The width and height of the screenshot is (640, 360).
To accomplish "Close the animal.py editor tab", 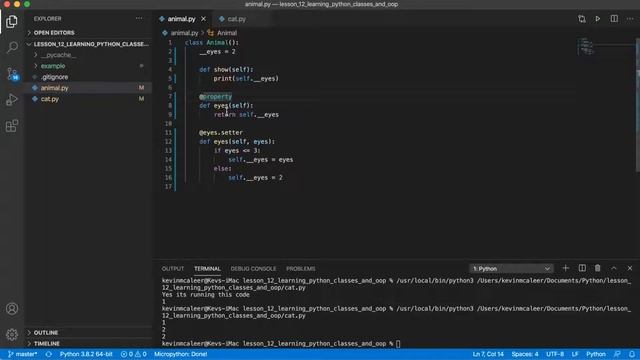I will pos(203,19).
